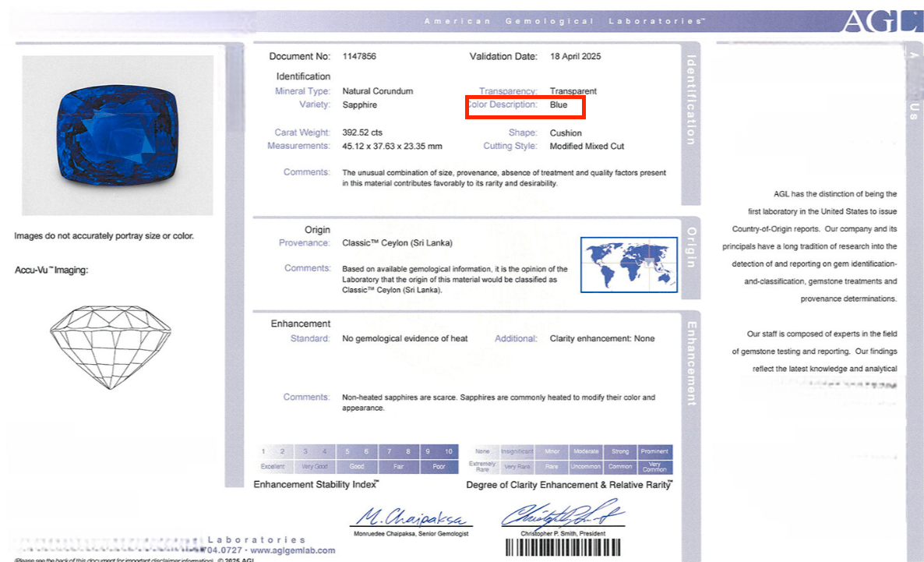The width and height of the screenshot is (924, 562).
Task: Click the 'Provenance:' label
Action: 304,243
